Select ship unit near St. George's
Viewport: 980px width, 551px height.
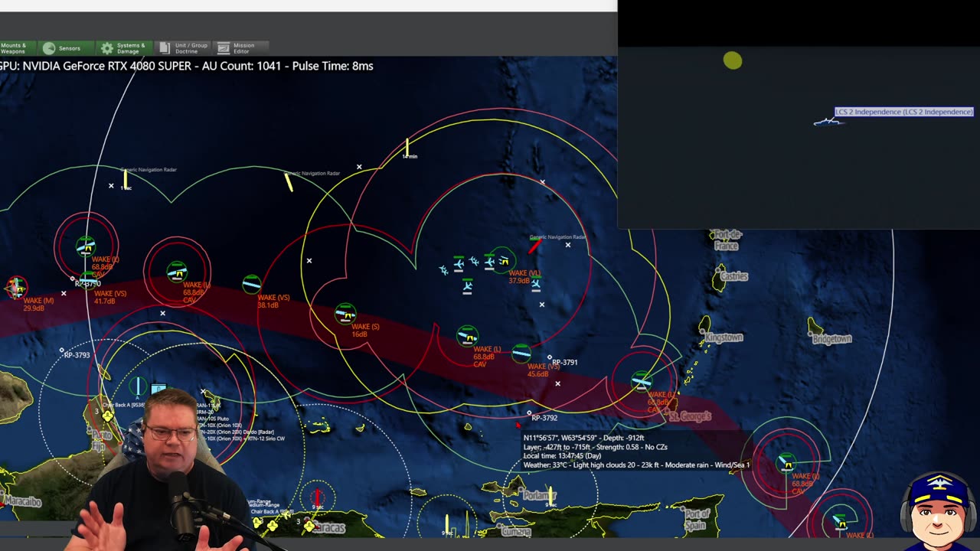pyautogui.click(x=642, y=381)
